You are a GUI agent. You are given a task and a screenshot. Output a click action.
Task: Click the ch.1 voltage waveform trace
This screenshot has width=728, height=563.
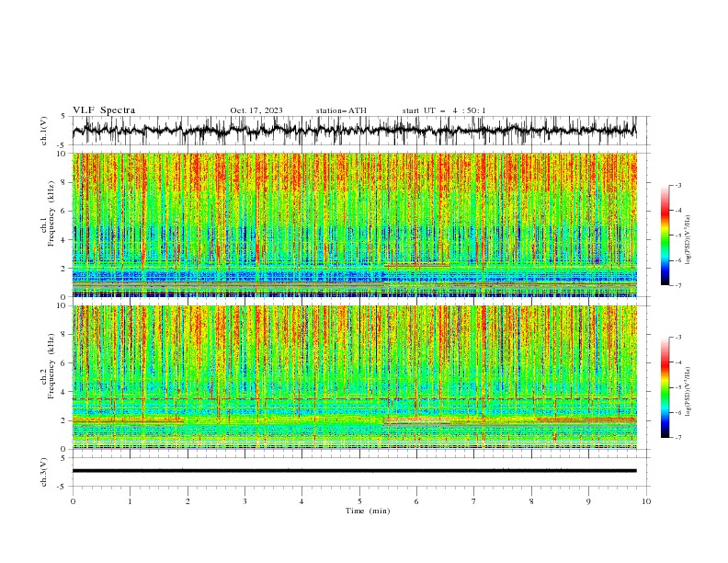click(x=354, y=131)
